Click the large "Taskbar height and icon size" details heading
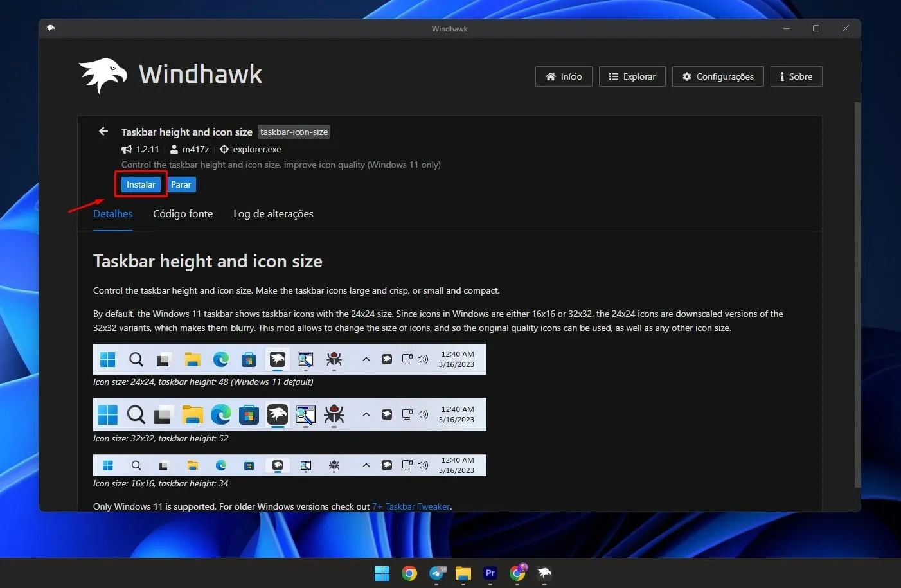The image size is (901, 588). pos(208,262)
